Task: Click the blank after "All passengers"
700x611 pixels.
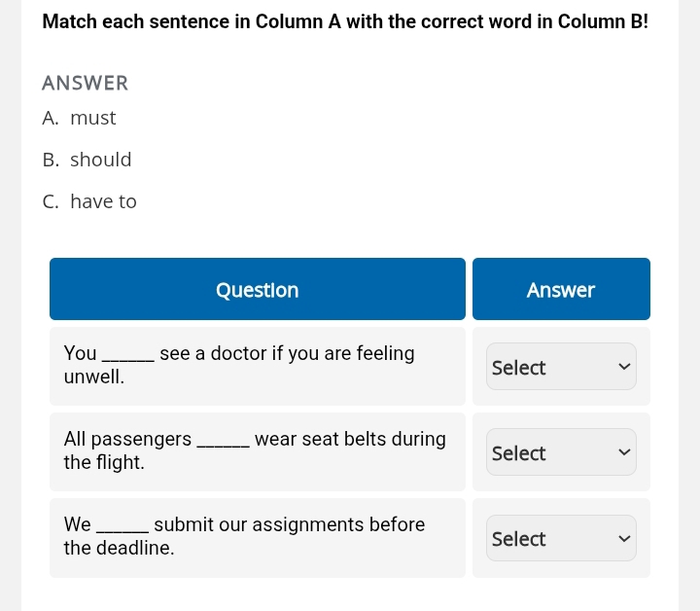Action: [223, 441]
